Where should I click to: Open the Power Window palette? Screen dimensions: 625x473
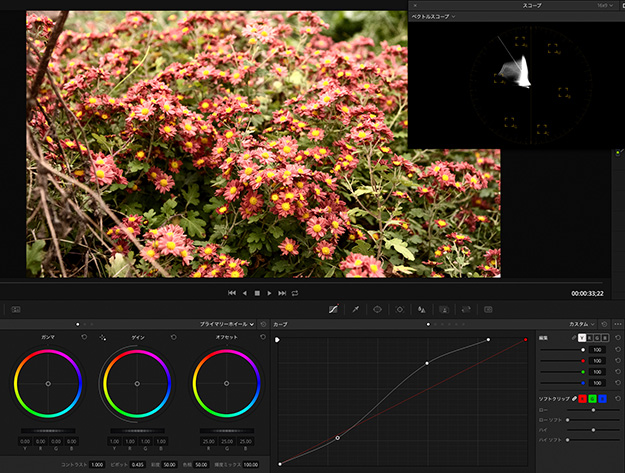[378, 310]
